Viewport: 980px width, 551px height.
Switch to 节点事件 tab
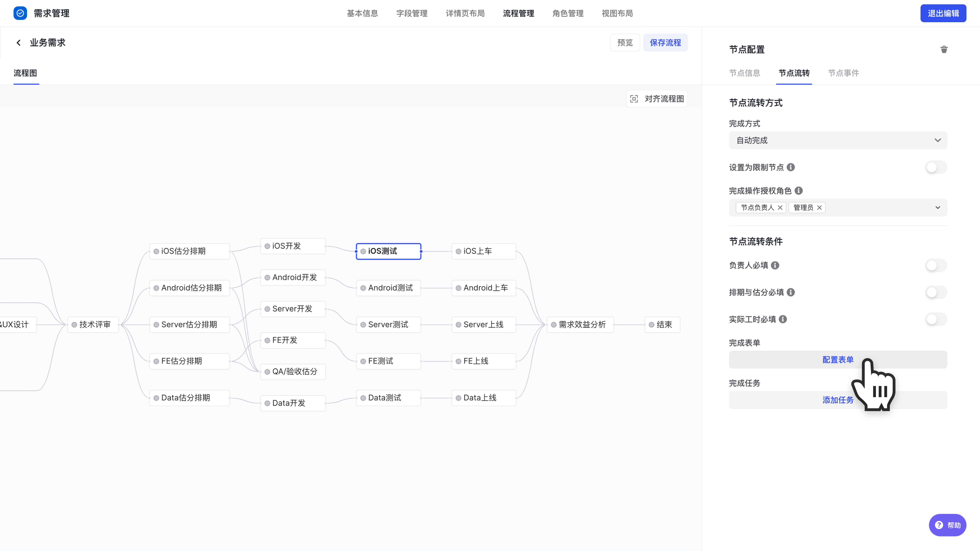843,73
